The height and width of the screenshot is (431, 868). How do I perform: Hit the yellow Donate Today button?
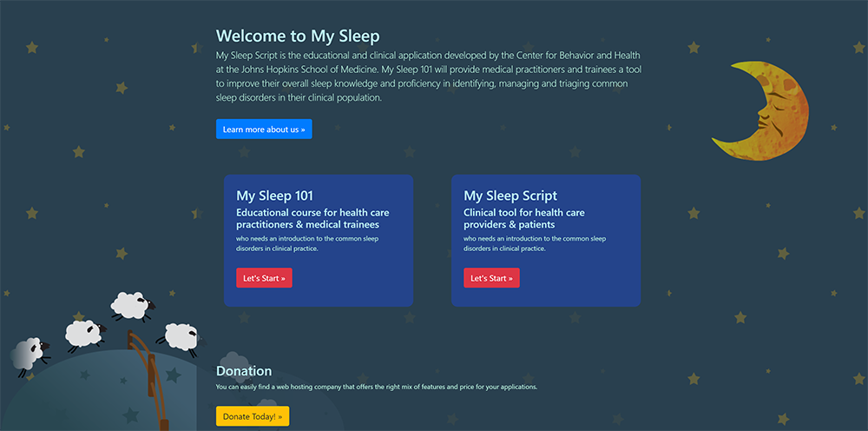253,416
